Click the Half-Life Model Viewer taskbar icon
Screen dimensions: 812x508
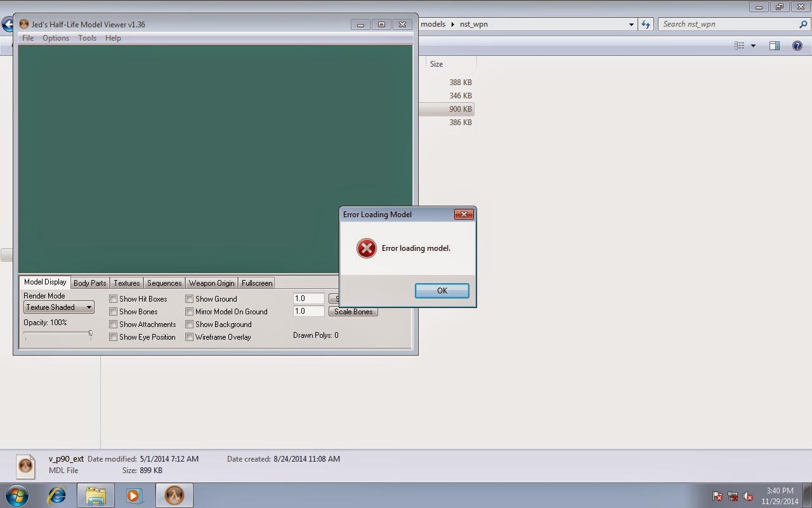(x=174, y=495)
